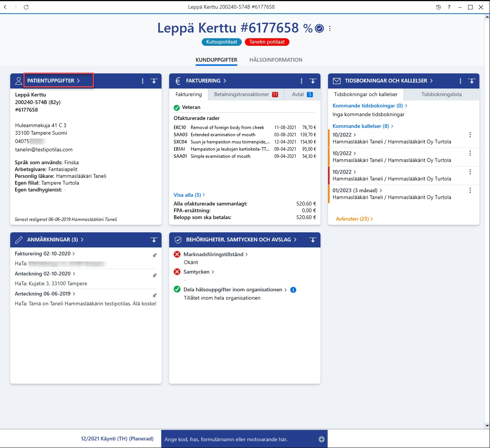
Task: Click the pin icon for Anteckning 06-06-2019 note
Action: point(154,296)
